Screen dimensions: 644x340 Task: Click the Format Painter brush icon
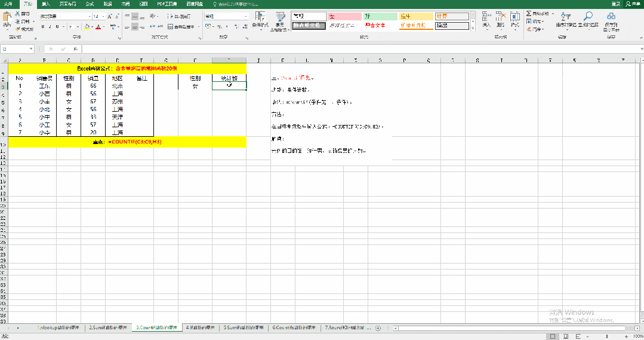pos(17,29)
